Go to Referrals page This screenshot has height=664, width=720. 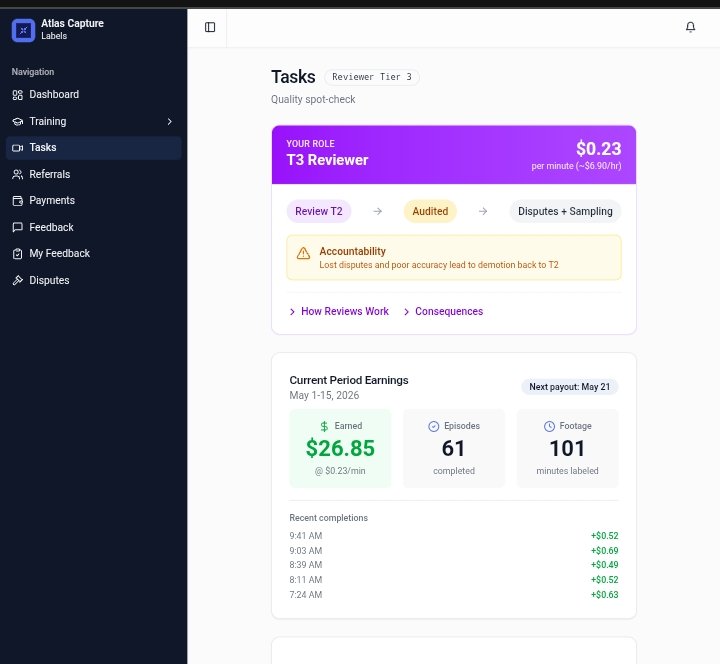(x=94, y=174)
